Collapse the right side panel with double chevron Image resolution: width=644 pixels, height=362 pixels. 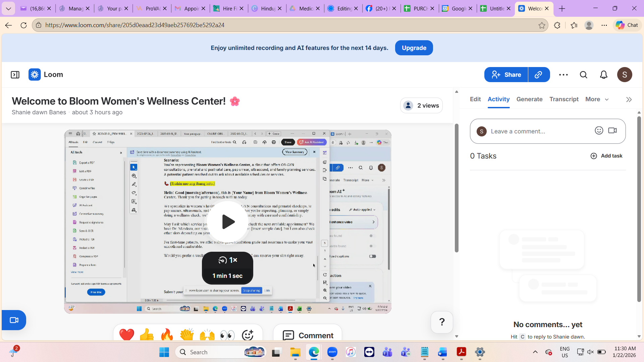point(629,100)
